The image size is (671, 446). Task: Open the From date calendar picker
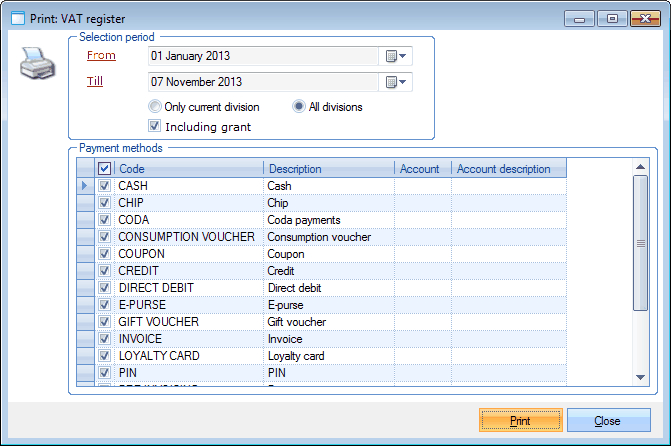[x=397, y=56]
